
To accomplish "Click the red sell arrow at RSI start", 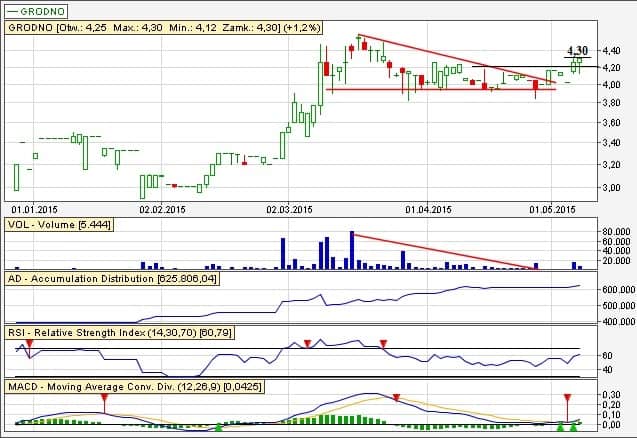I will (29, 344).
